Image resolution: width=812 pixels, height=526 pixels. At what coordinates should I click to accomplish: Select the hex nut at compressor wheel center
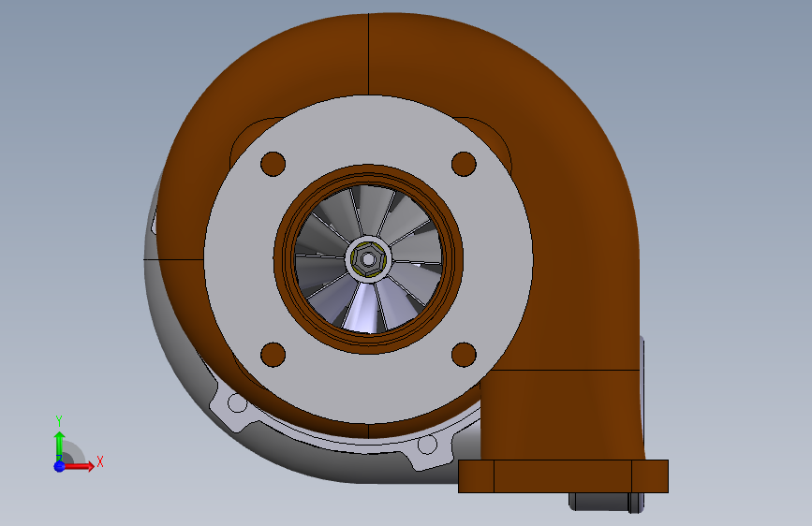pos(368,259)
